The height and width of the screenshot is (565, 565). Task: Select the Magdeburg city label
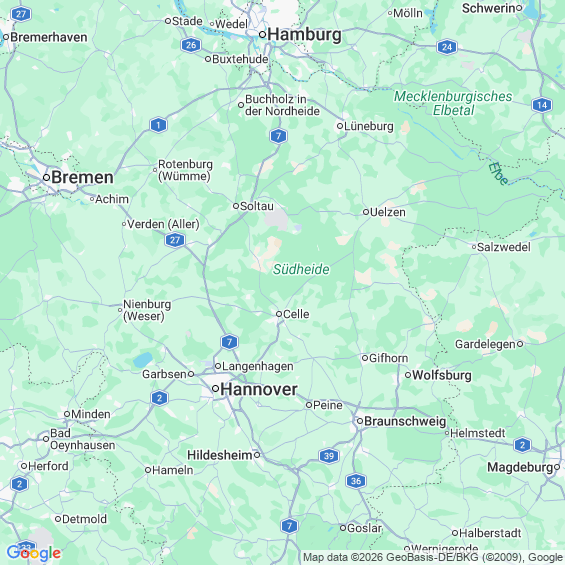click(520, 467)
